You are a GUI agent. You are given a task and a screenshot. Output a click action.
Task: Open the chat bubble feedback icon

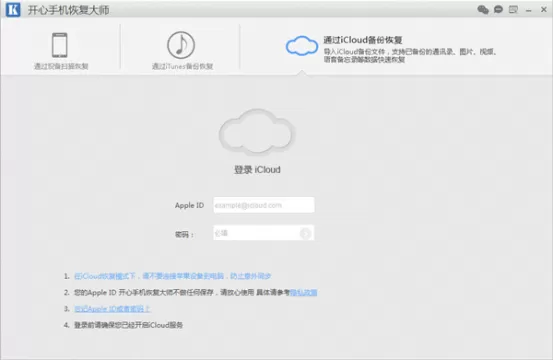498,10
